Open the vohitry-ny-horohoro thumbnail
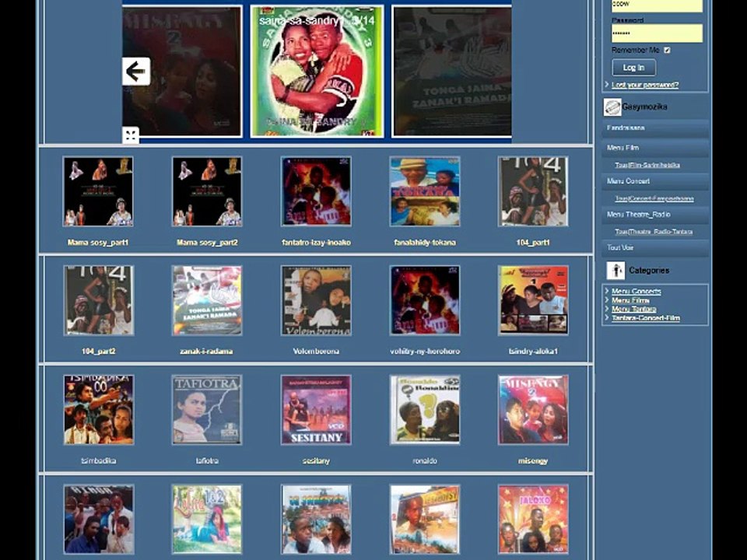The image size is (747, 560). pos(425,300)
